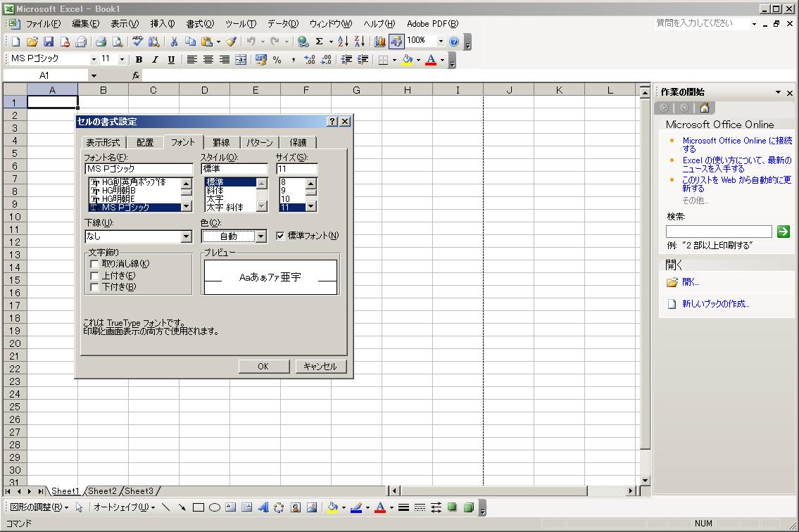Viewport: 799px width, 532px height.
Task: Open the Chart Wizard icon
Action: (x=380, y=42)
